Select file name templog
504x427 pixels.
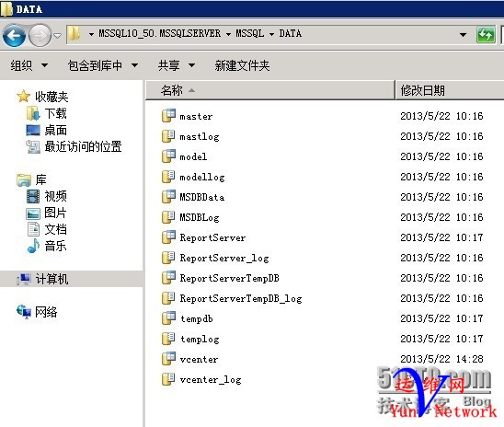[200, 340]
